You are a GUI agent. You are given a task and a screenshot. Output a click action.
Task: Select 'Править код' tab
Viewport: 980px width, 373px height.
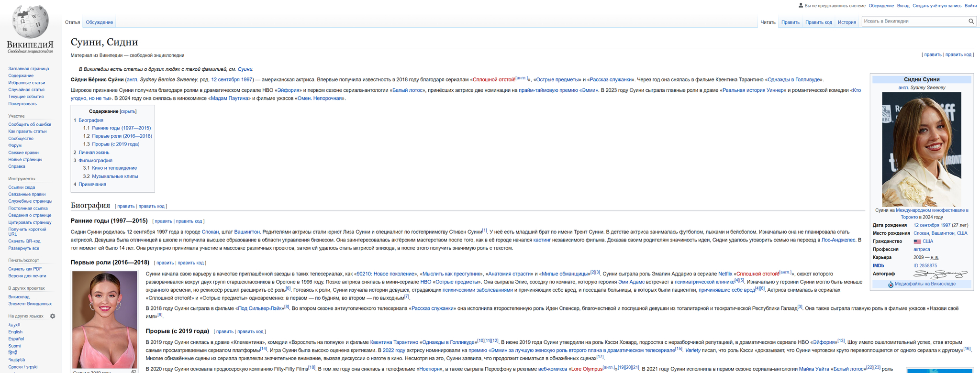click(818, 22)
